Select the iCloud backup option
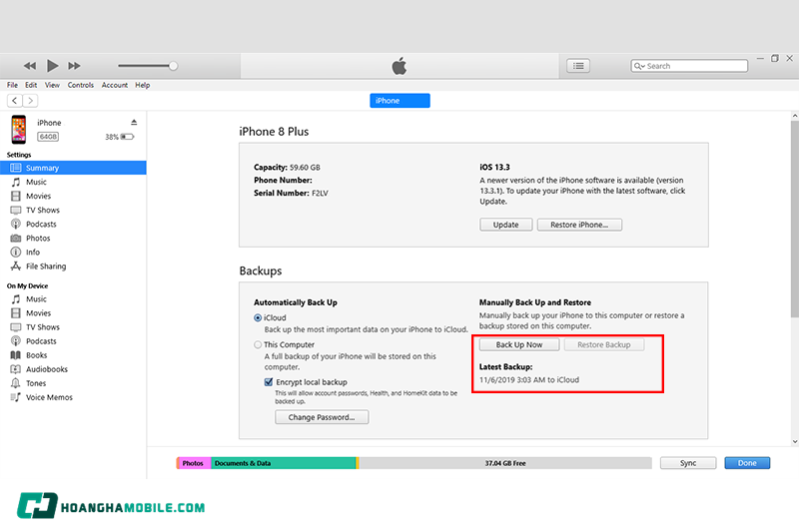 click(259, 317)
